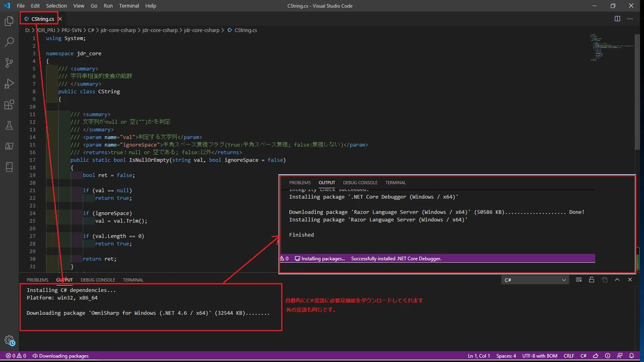
Task: Click 'using System;' code line
Action: coord(65,38)
